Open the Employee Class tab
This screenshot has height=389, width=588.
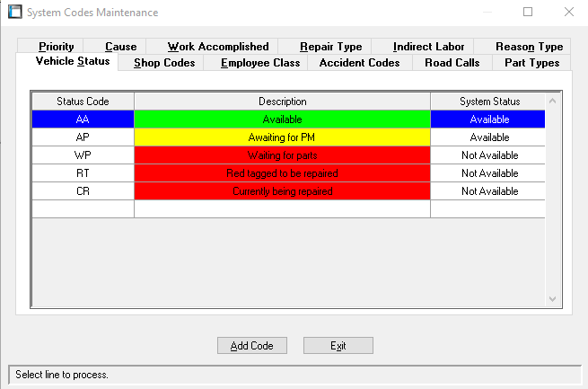point(260,63)
